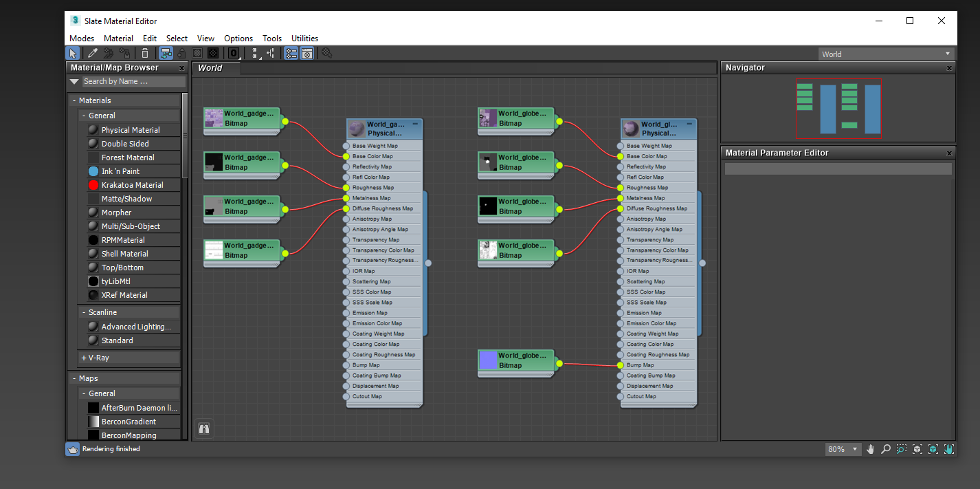This screenshot has height=489, width=980.
Task: Click Hide Unused Nodeslots icon
Action: pos(181,53)
